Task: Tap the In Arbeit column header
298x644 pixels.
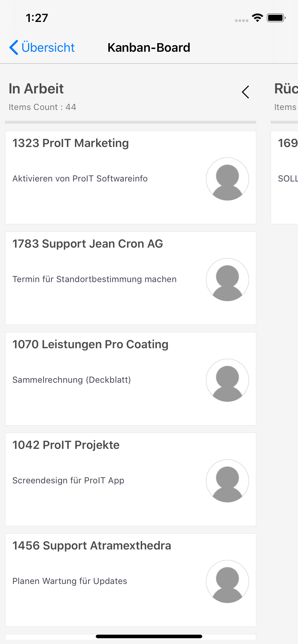Action: pos(36,89)
